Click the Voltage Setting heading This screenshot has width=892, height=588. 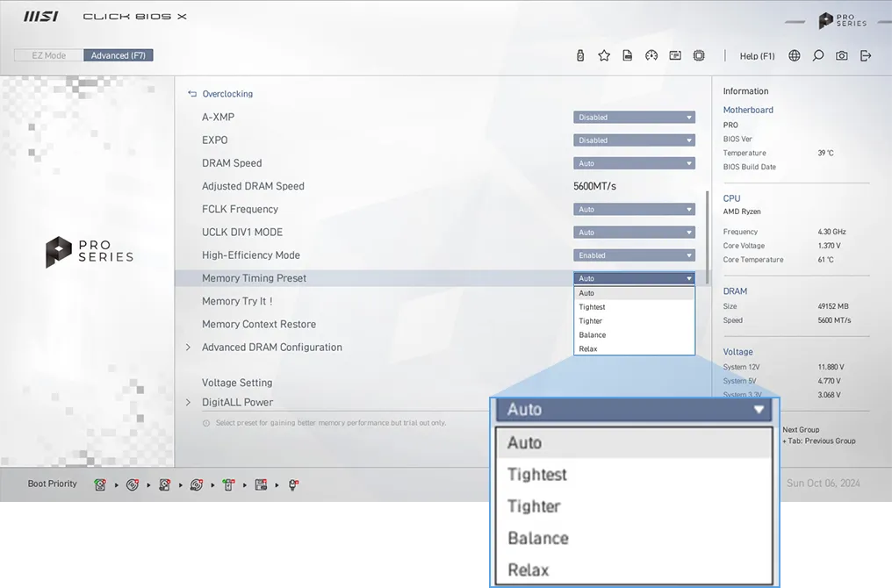[x=237, y=383]
